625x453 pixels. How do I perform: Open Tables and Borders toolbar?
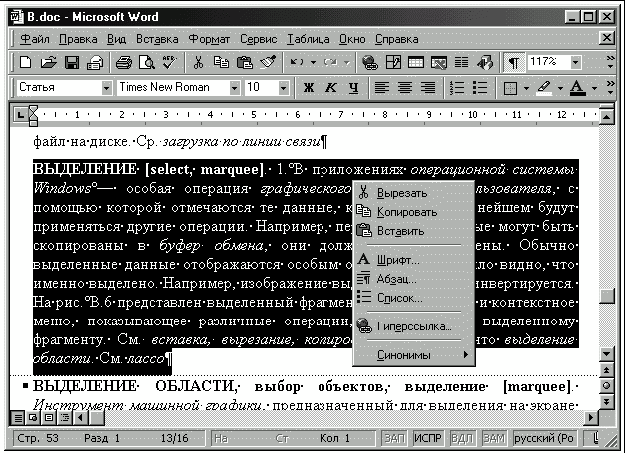pyautogui.click(x=393, y=62)
